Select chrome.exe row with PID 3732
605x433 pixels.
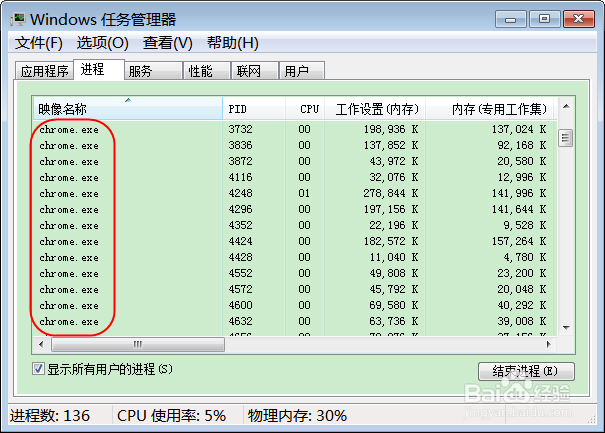(x=293, y=129)
